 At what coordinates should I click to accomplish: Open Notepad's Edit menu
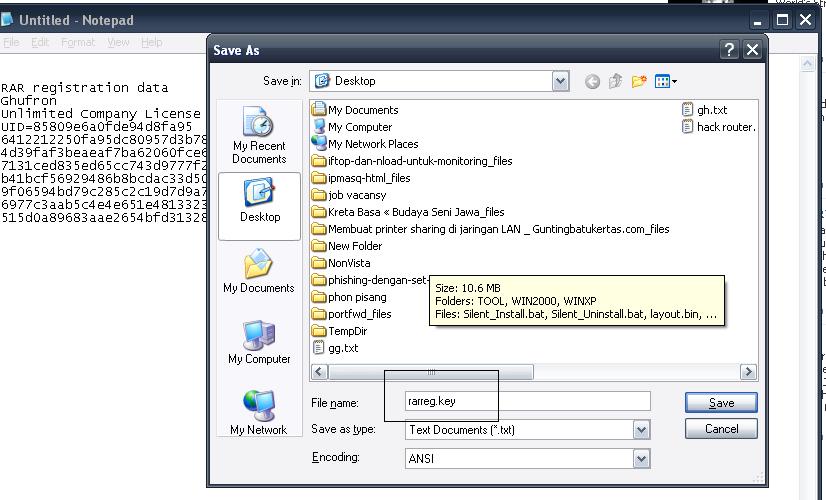point(40,43)
